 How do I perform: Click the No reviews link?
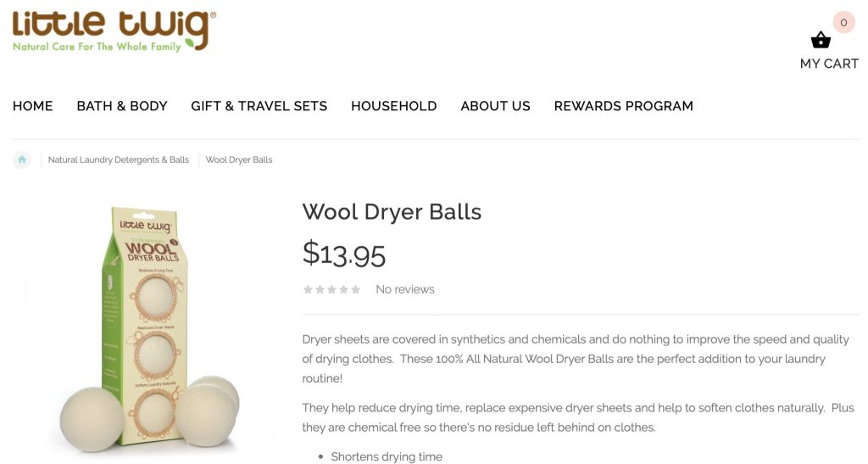405,289
